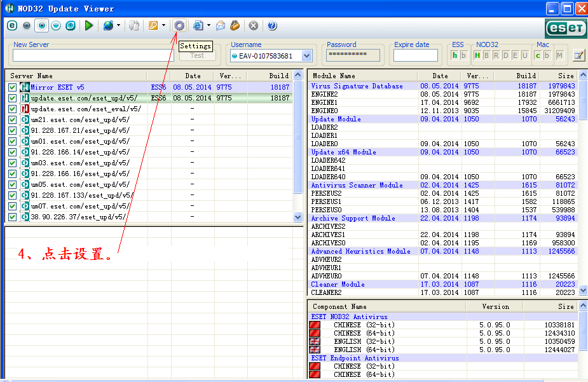Open Settings via the gear icon
Viewport: 588px width, 382px height.
[x=179, y=25]
